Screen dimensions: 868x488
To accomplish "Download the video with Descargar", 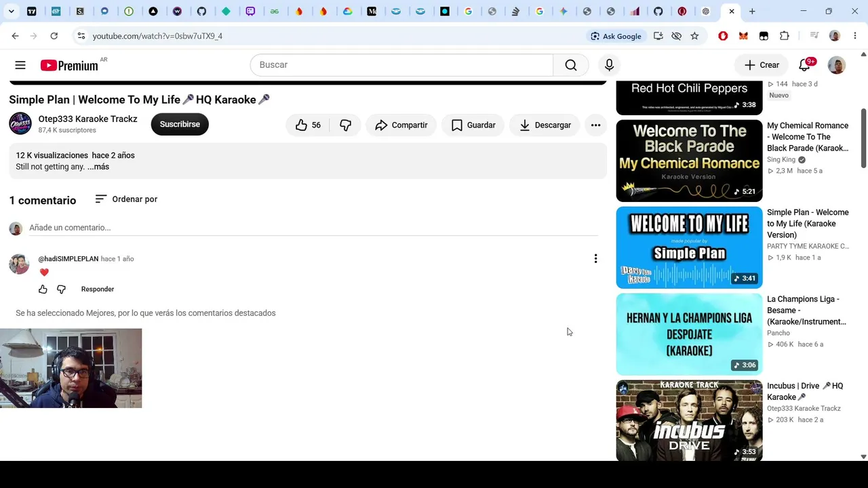I will [545, 125].
